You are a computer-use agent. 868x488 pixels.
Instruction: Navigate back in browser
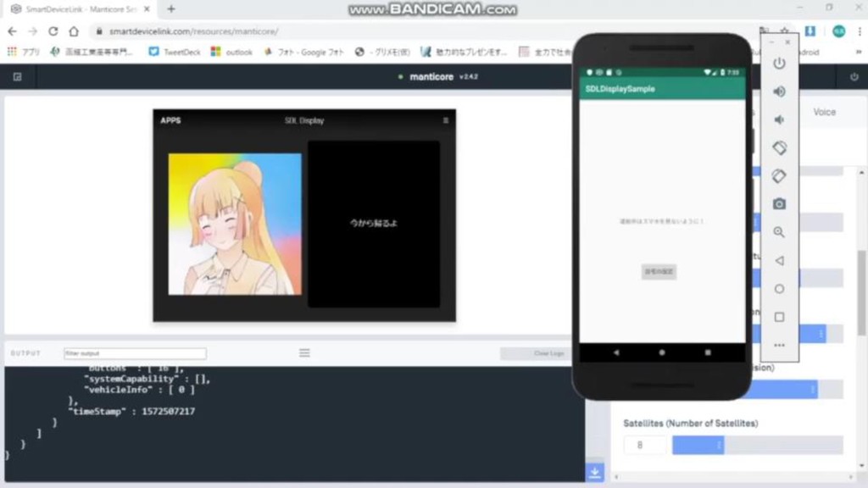click(12, 31)
